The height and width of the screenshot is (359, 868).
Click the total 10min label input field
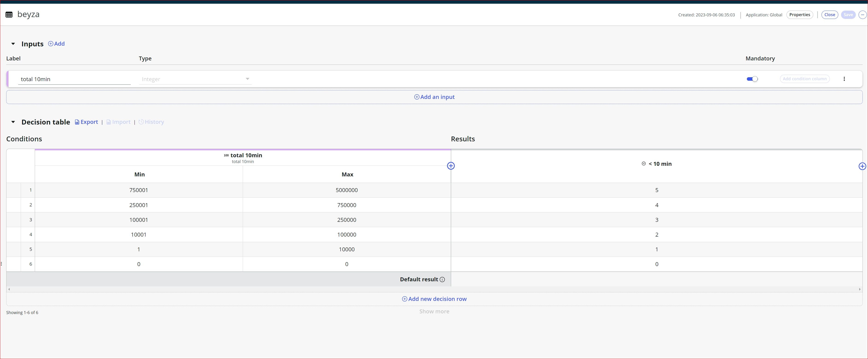(x=74, y=79)
